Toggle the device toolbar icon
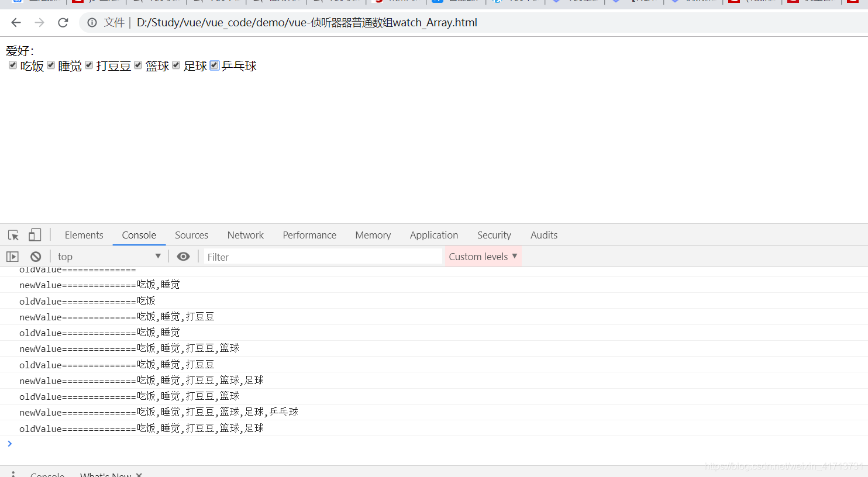The height and width of the screenshot is (477, 868). [35, 235]
